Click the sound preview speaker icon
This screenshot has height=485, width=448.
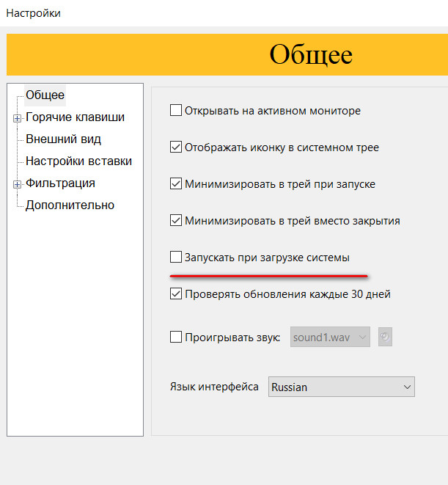coord(385,337)
